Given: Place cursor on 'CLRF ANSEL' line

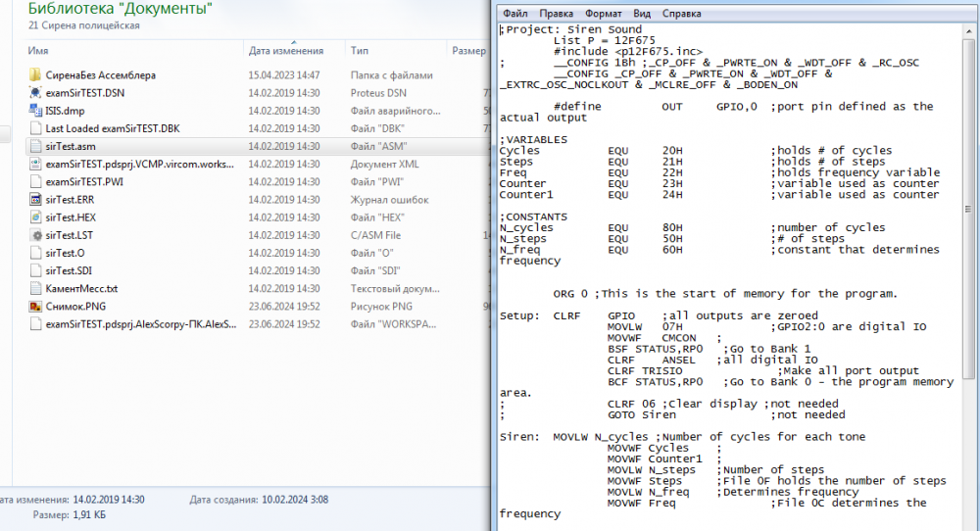Looking at the screenshot, I should (651, 360).
